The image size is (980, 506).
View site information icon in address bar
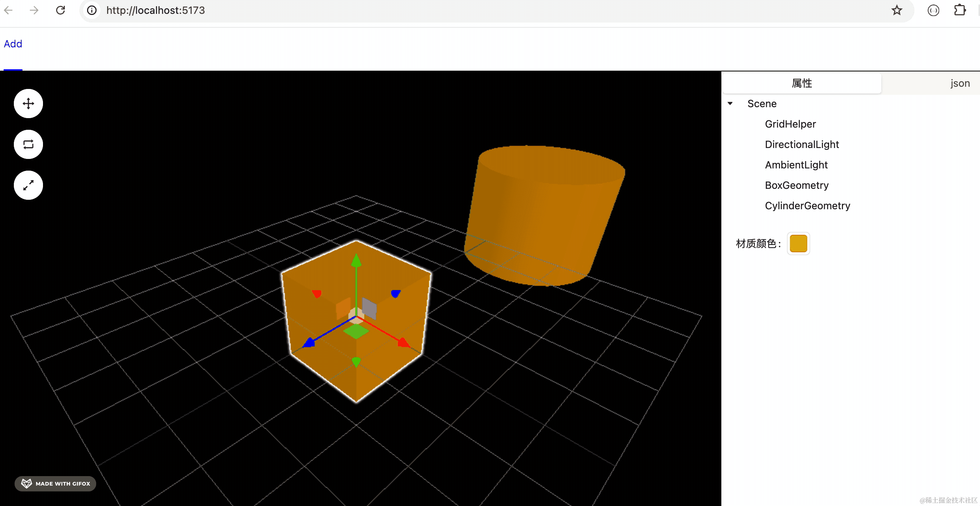click(92, 10)
